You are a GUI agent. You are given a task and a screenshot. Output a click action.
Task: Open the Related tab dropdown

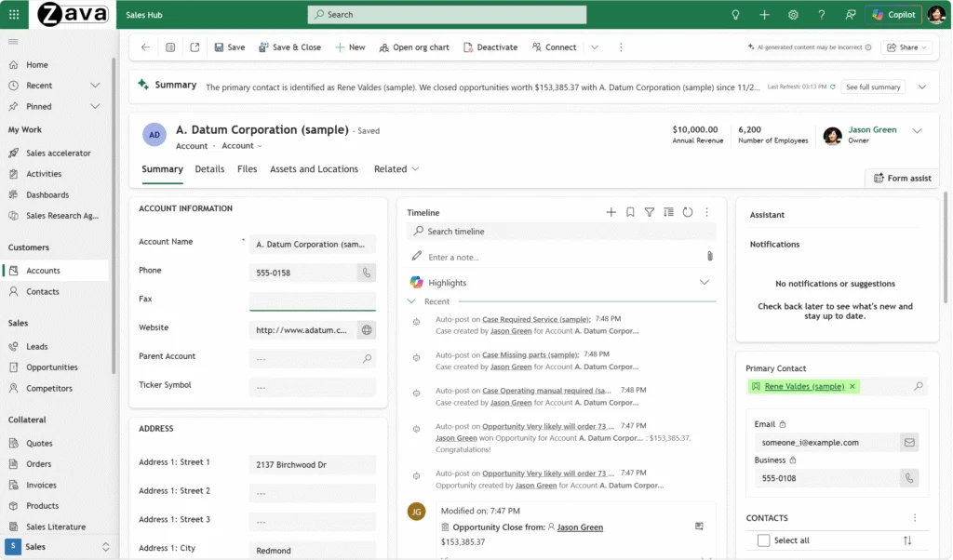(396, 169)
